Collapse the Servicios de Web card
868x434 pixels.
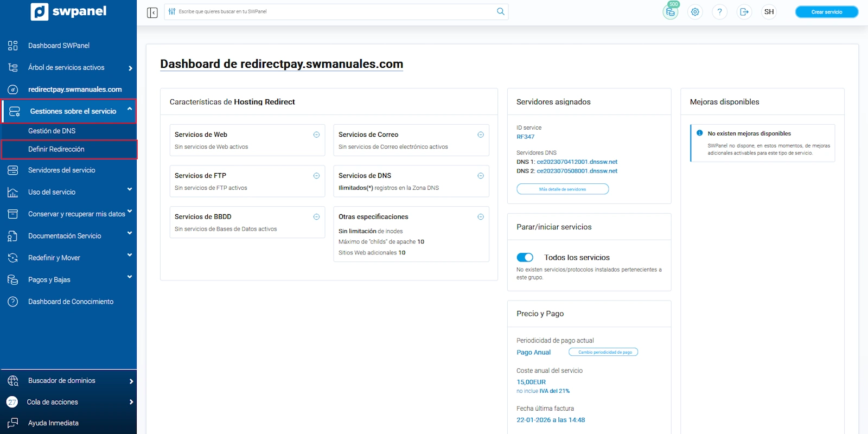[x=316, y=135]
